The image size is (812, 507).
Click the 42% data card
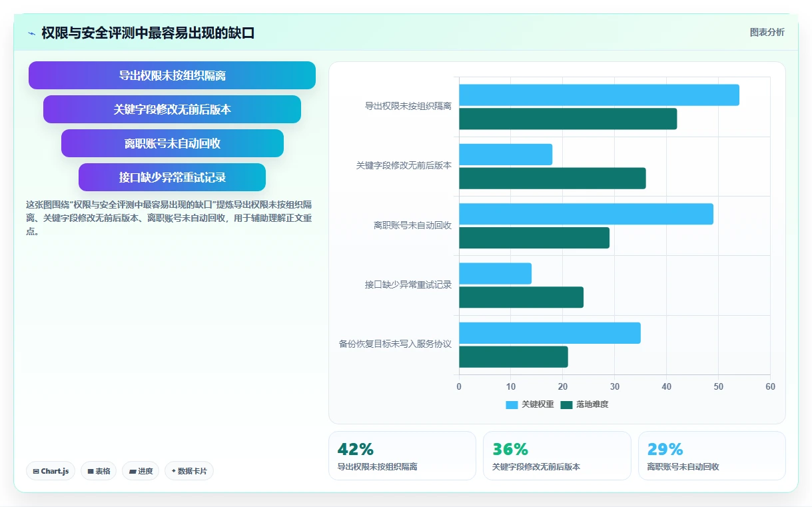tap(402, 456)
